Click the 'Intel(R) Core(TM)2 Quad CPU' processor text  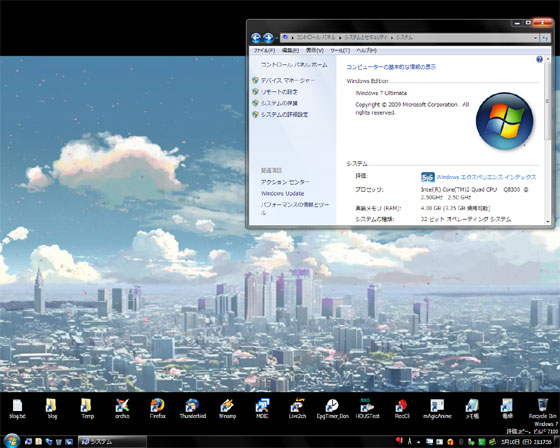click(459, 189)
